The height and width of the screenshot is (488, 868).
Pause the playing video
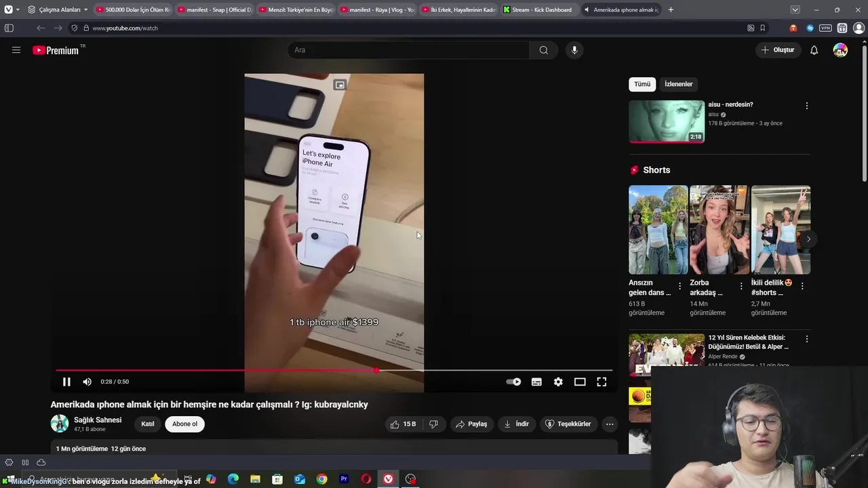pos(66,382)
